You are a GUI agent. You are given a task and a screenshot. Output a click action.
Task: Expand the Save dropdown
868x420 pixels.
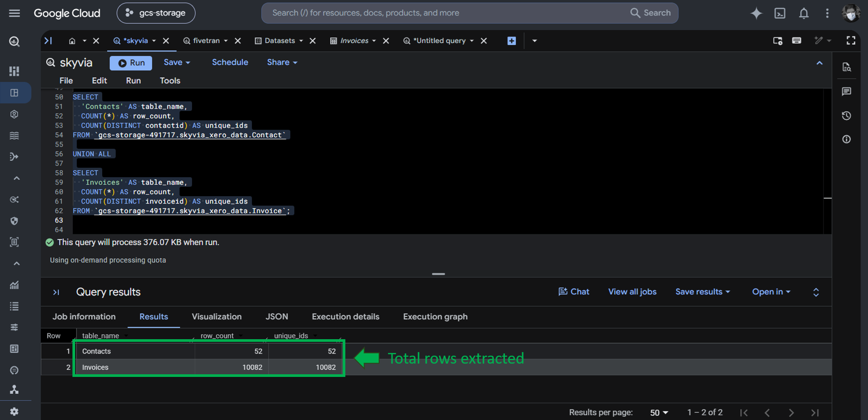coord(177,63)
